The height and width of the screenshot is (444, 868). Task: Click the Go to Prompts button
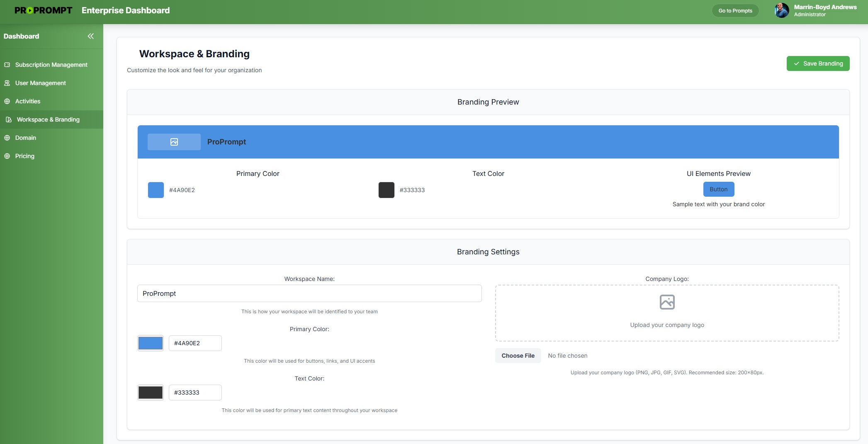(735, 11)
